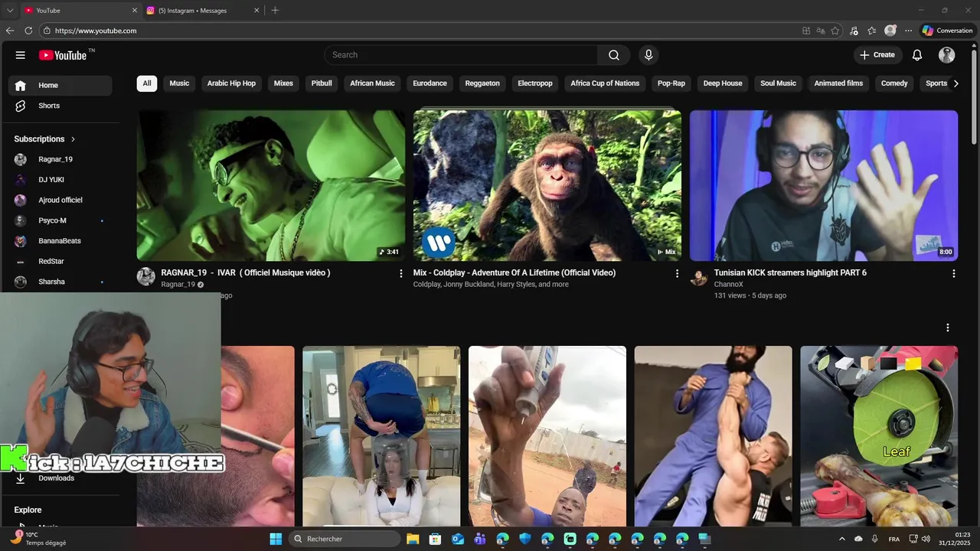
Task: Open Microsoft Store from taskbar
Action: point(435,539)
